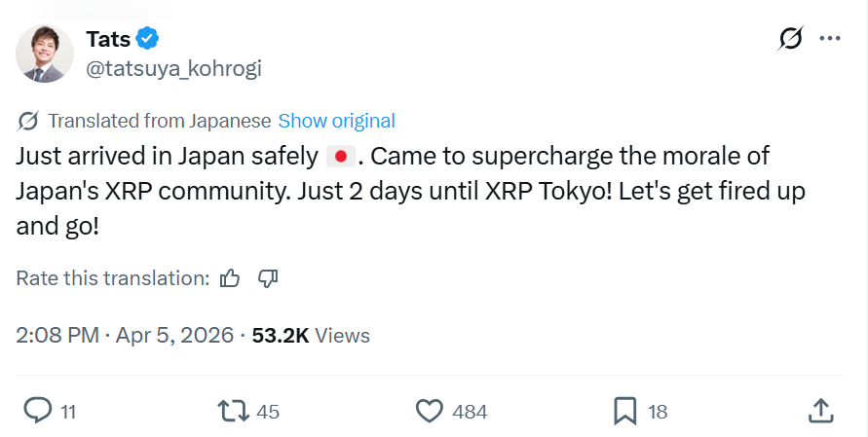Click the share upload arrow icon

coord(820,411)
